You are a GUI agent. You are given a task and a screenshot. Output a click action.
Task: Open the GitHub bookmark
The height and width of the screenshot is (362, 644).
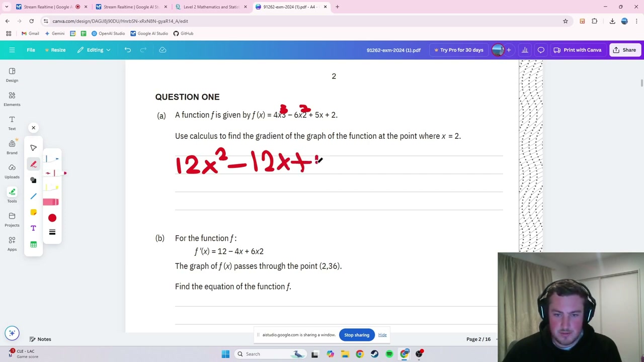coord(183,33)
